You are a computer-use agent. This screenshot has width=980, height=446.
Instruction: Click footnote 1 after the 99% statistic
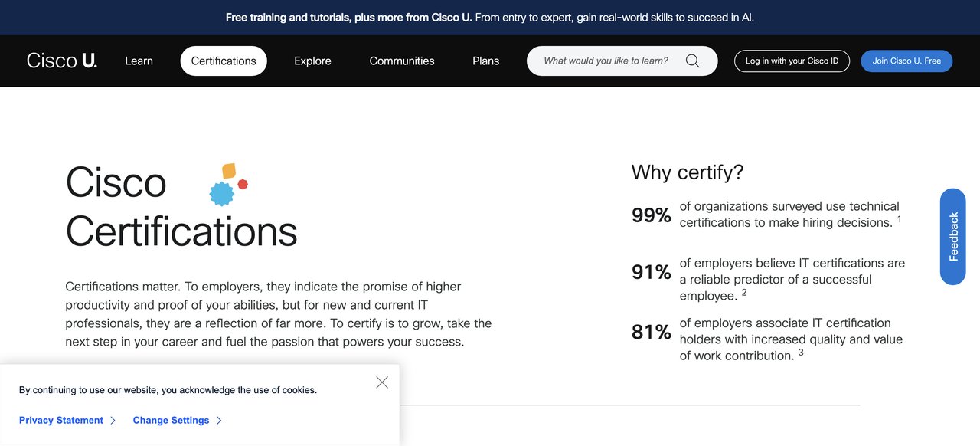click(899, 218)
